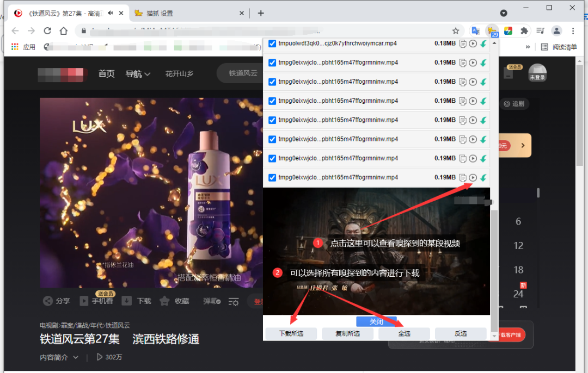
Task: Open the media controls toolbar icon
Action: [x=541, y=31]
